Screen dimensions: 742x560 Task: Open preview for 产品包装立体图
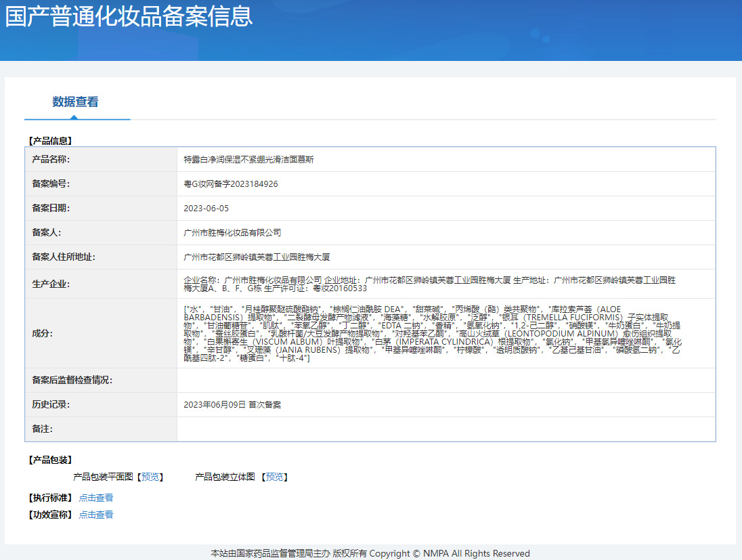pyautogui.click(x=275, y=477)
